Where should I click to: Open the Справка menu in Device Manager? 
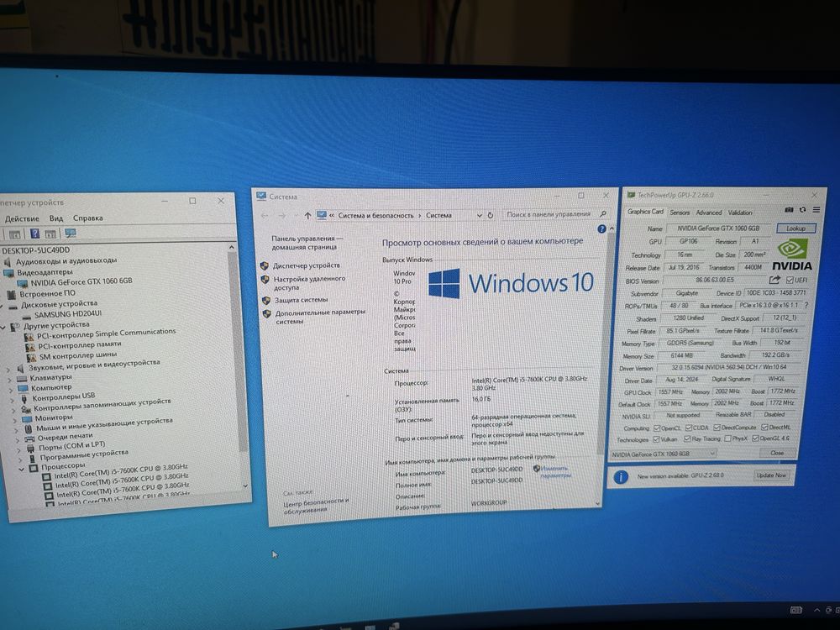click(x=88, y=218)
